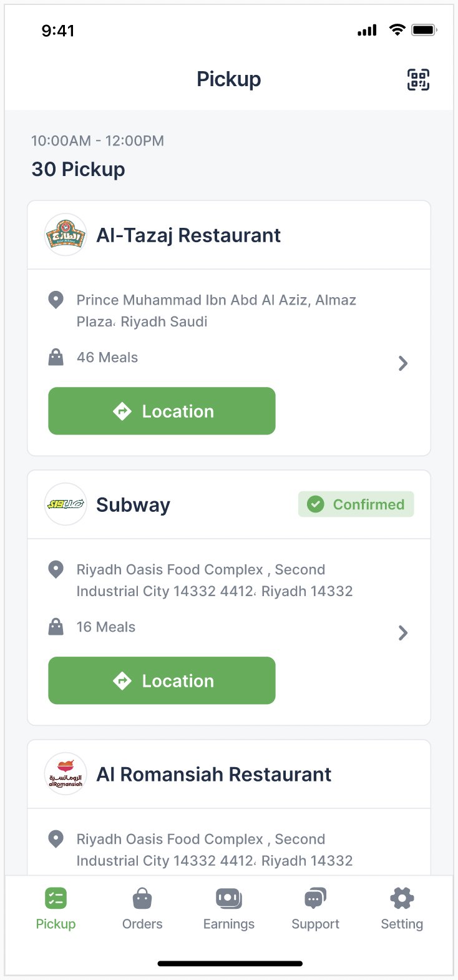Select the Pickup tab

(x=56, y=909)
